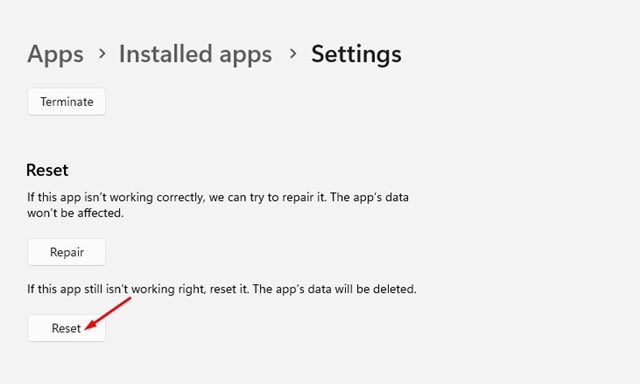
Task: Click the text 'The app's data will be deleted.'
Action: click(x=335, y=289)
